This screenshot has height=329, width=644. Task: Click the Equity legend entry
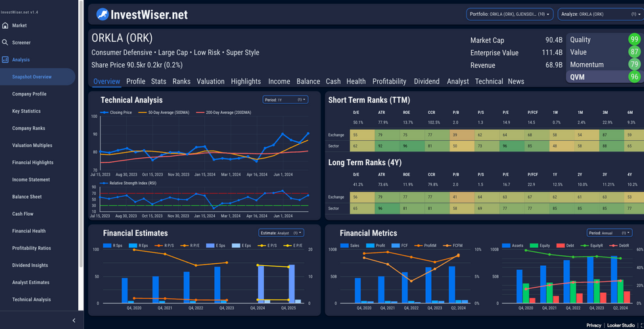point(540,245)
